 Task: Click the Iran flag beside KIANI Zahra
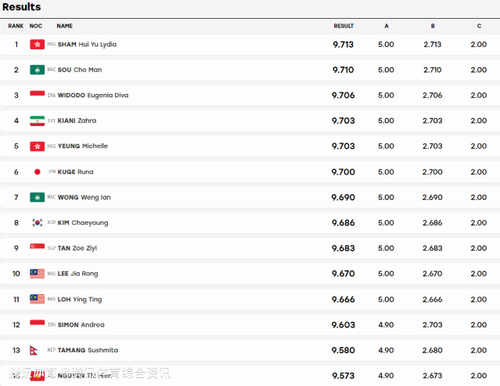pos(37,121)
